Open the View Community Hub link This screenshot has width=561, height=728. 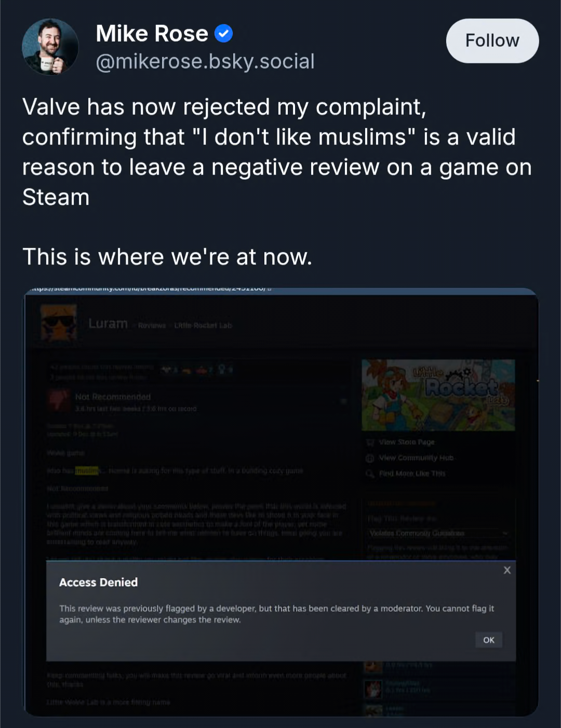(x=416, y=458)
